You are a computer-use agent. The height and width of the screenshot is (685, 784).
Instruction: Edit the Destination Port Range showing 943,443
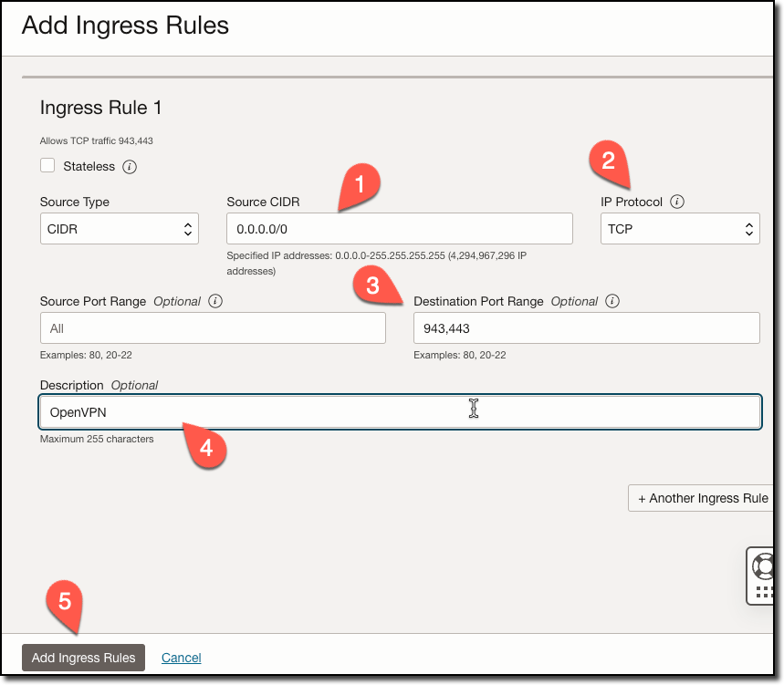(586, 327)
